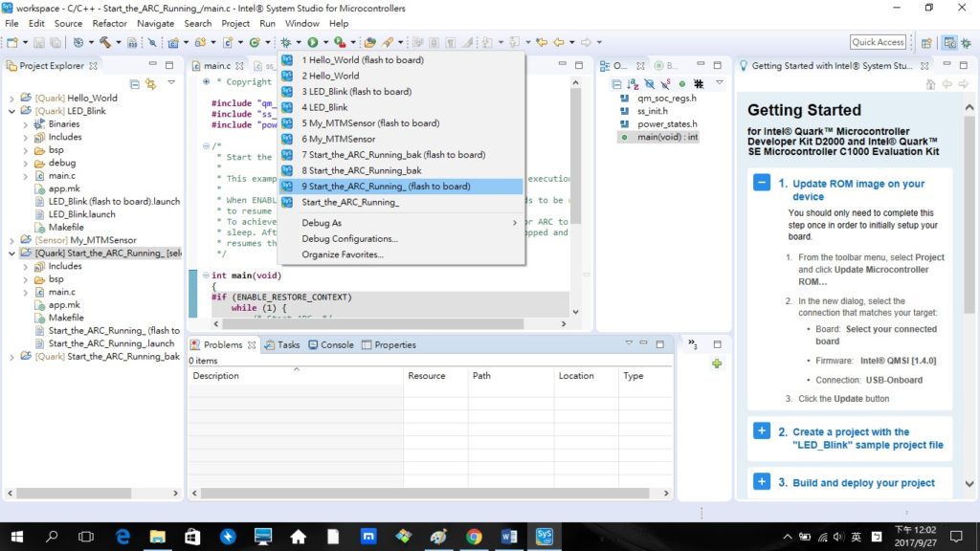
Task: Switch to the Console tab
Action: [x=330, y=344]
